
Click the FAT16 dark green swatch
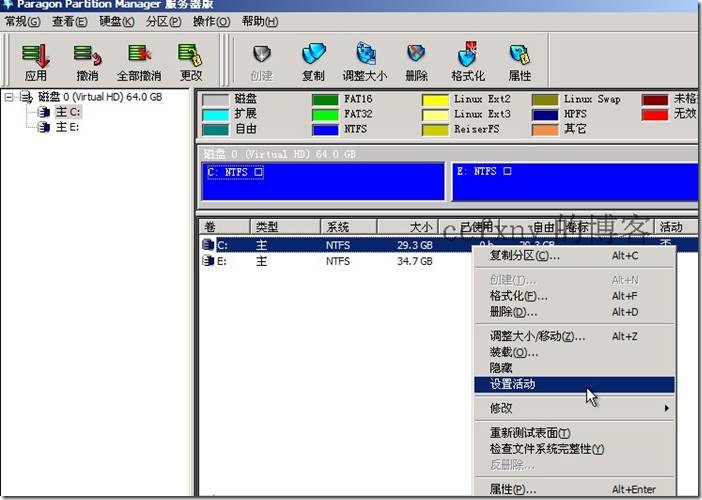point(325,99)
